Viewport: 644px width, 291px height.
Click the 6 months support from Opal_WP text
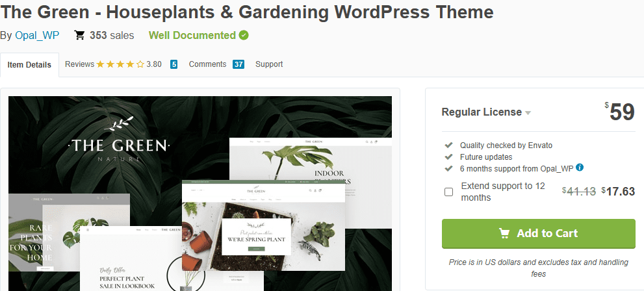pyautogui.click(x=517, y=168)
